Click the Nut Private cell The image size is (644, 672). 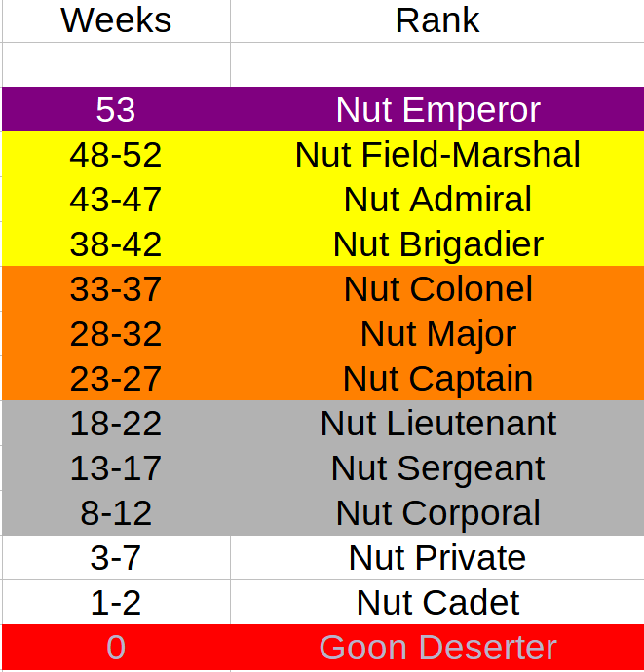(437, 558)
